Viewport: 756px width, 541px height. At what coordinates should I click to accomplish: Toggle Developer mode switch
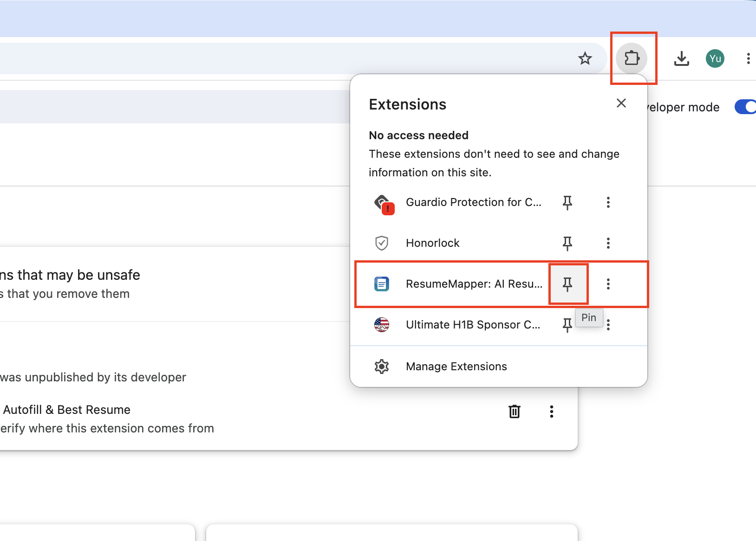(745, 107)
